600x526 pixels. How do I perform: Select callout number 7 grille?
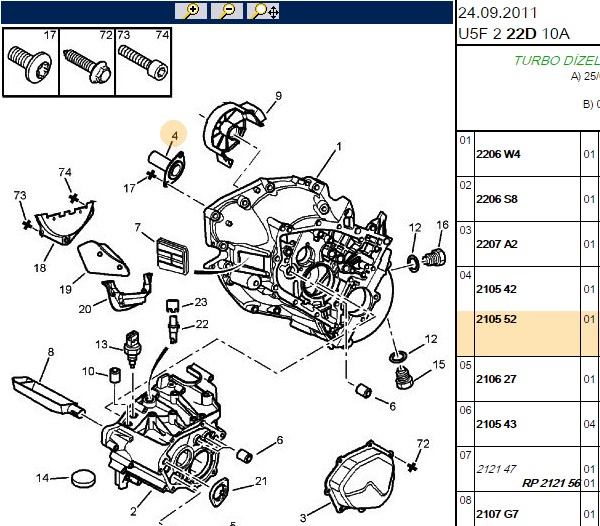(138, 227)
